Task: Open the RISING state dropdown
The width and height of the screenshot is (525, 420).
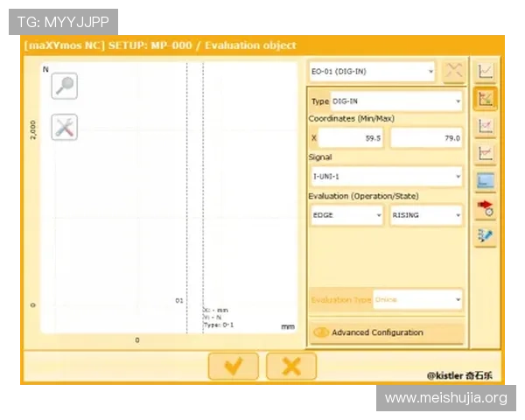Action: pyautogui.click(x=425, y=215)
